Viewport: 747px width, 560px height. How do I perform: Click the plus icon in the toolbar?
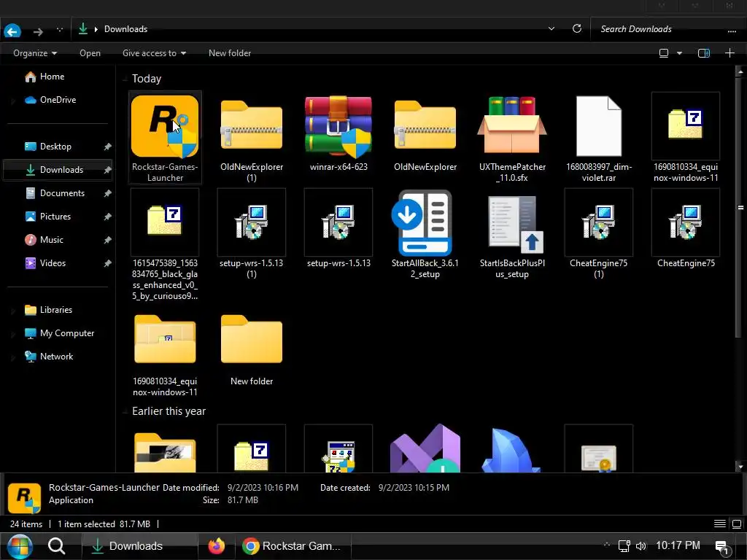(x=729, y=52)
